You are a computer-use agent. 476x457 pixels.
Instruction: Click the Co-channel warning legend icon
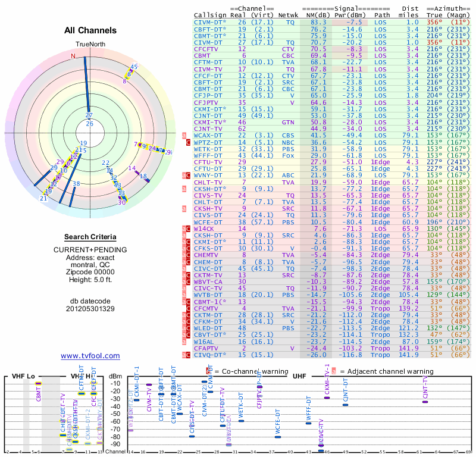pos(208,371)
